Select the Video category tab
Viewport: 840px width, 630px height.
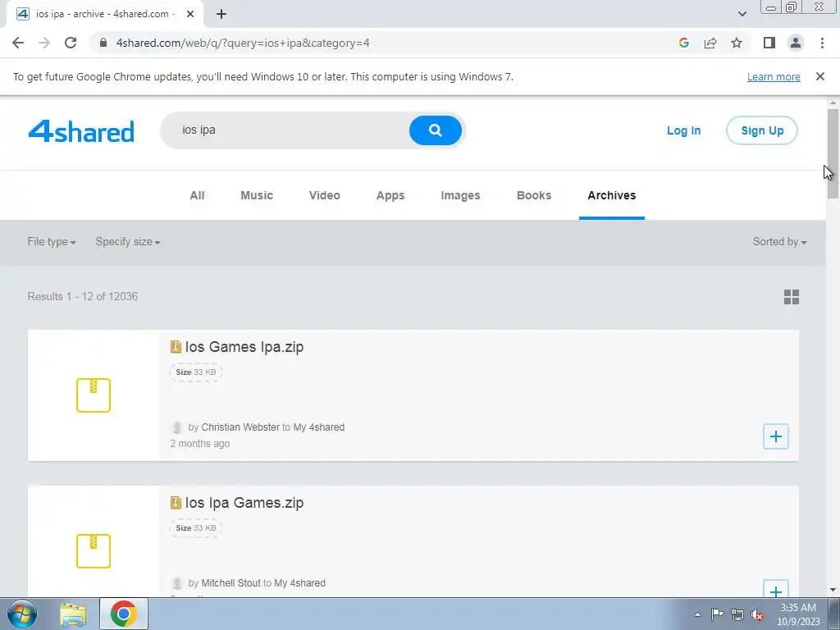pos(325,195)
